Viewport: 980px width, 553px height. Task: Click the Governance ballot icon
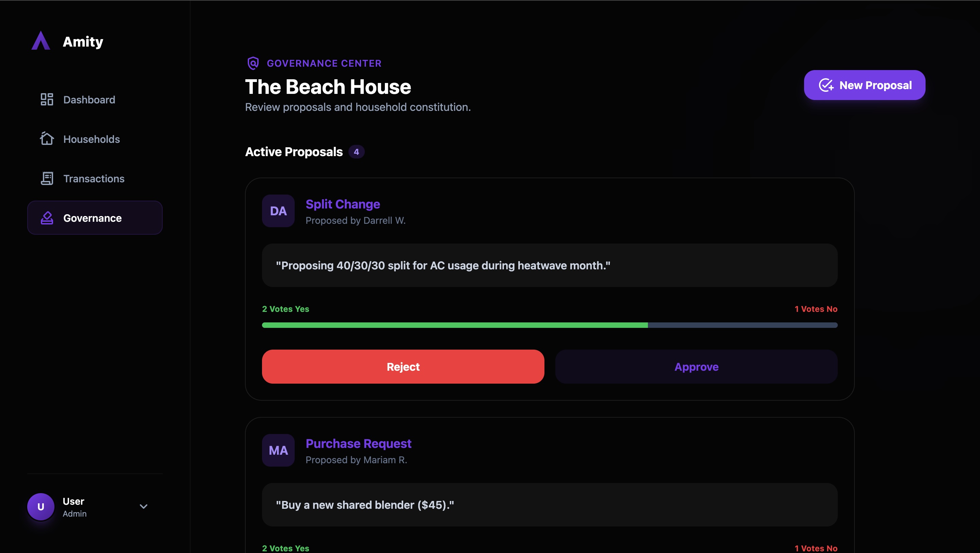pos(47,218)
